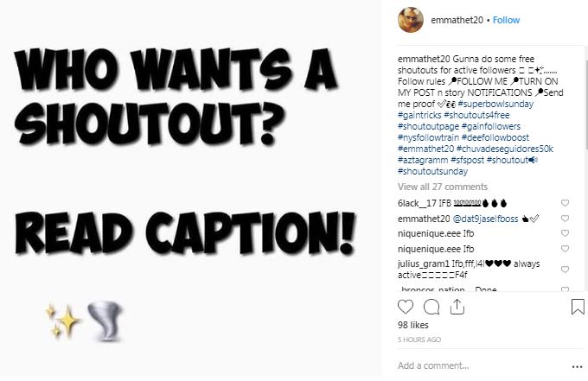Share the post via the upload arrow icon
This screenshot has height=381, width=588.
pyautogui.click(x=457, y=307)
